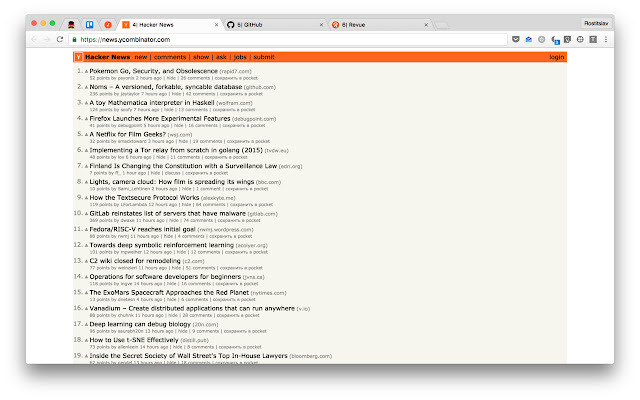This screenshot has height=400, width=640.
Task: Upvote How the Textsecure Protocol Works
Action: click(87, 198)
